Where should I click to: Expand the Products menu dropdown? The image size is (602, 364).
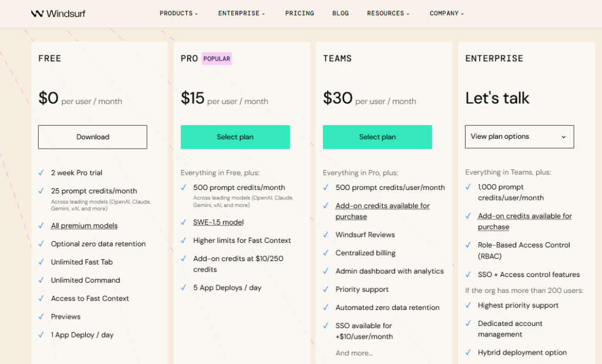(179, 14)
